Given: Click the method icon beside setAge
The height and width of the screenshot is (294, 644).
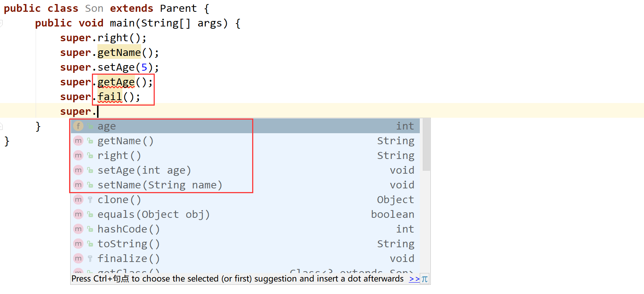Looking at the screenshot, I should 78,170.
